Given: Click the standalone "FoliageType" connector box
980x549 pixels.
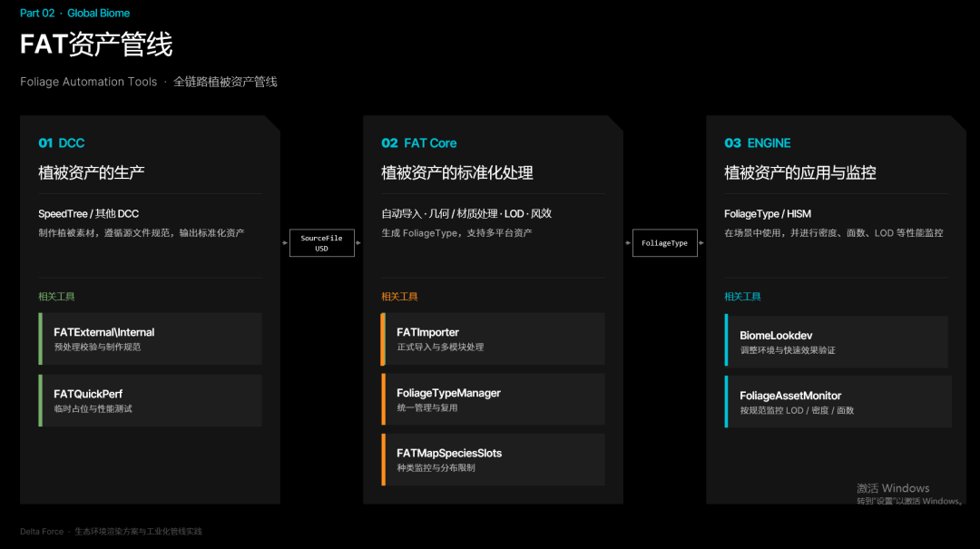Looking at the screenshot, I should pyautogui.click(x=665, y=243).
